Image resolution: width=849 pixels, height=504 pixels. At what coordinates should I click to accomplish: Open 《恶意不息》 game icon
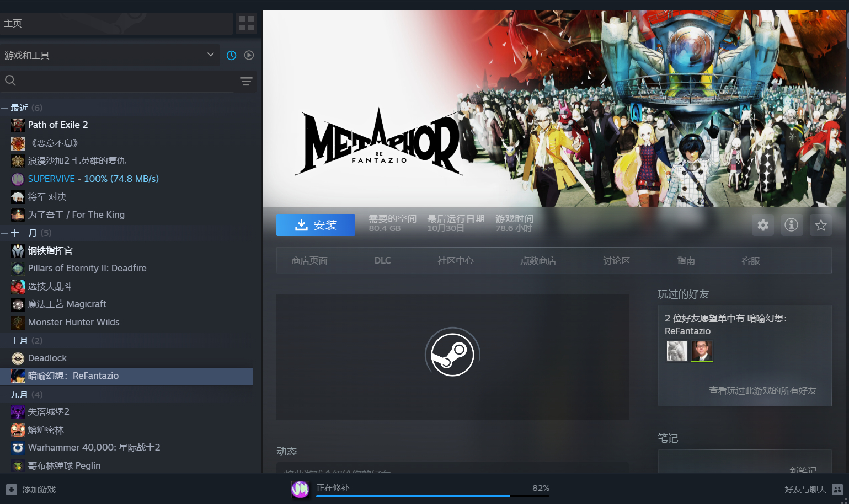18,143
